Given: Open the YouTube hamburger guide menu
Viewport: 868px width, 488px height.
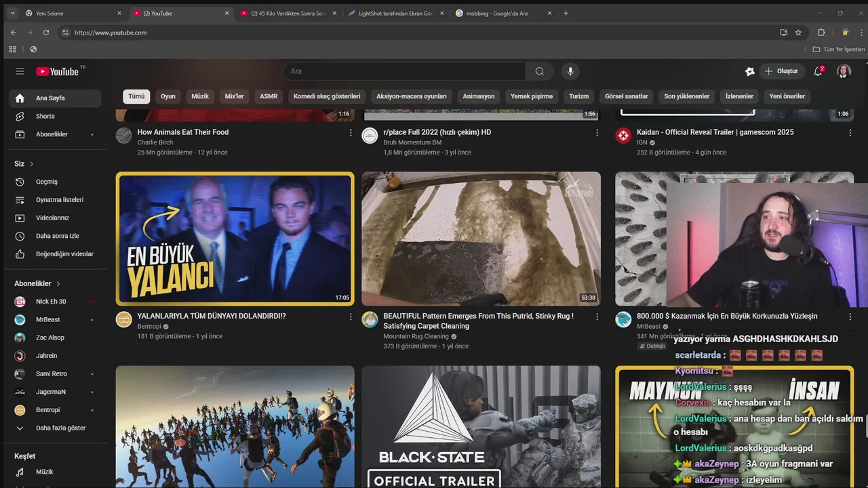Looking at the screenshot, I should point(20,71).
